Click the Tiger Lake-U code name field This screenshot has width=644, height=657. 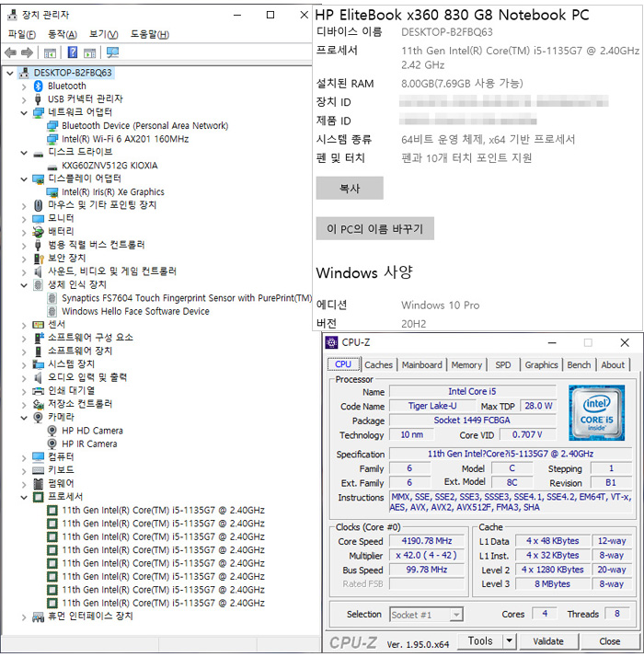tap(432, 406)
